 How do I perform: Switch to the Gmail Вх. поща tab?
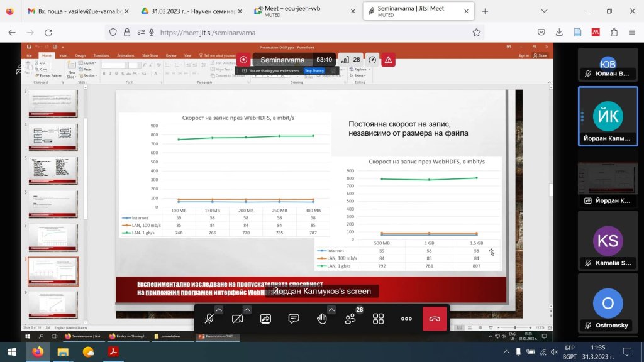(x=77, y=11)
